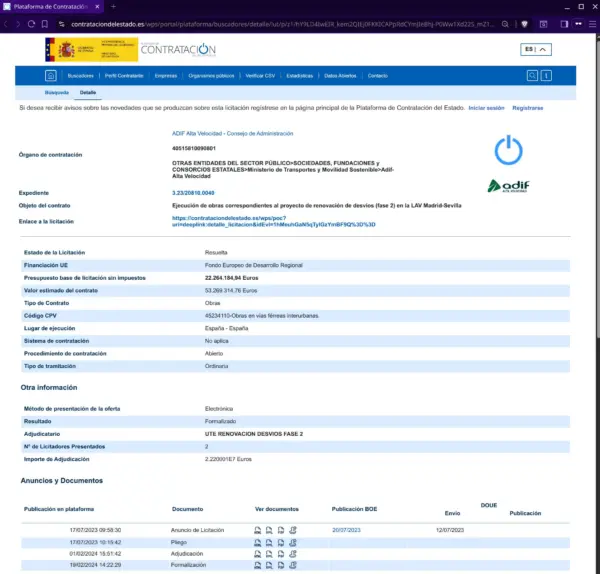Open the info icon in blue navigation bar
The height and width of the screenshot is (574, 600).
click(x=546, y=76)
